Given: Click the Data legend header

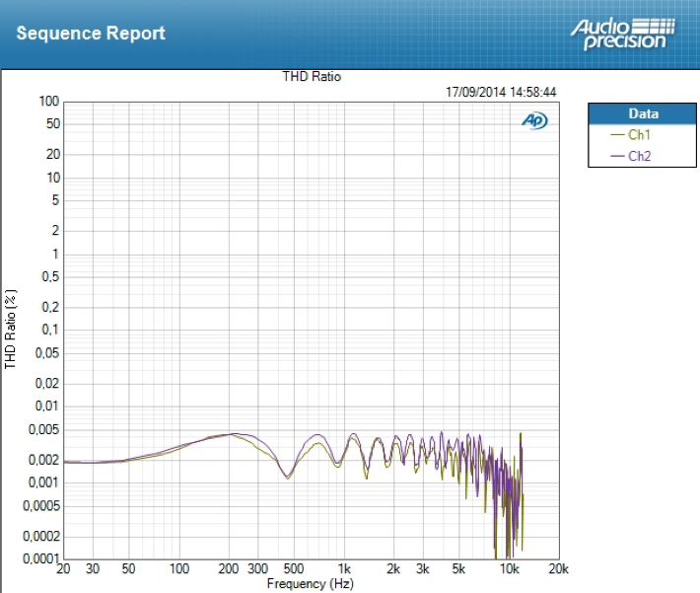Looking at the screenshot, I should click(643, 113).
